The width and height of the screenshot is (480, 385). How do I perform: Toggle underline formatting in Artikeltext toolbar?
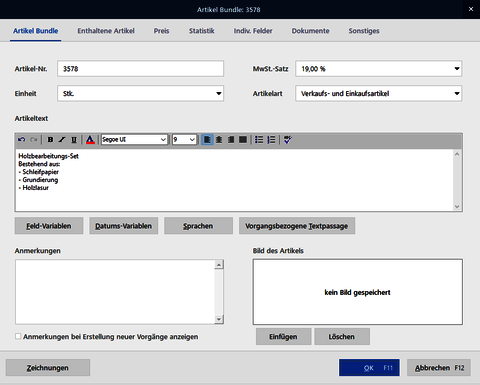(74, 140)
